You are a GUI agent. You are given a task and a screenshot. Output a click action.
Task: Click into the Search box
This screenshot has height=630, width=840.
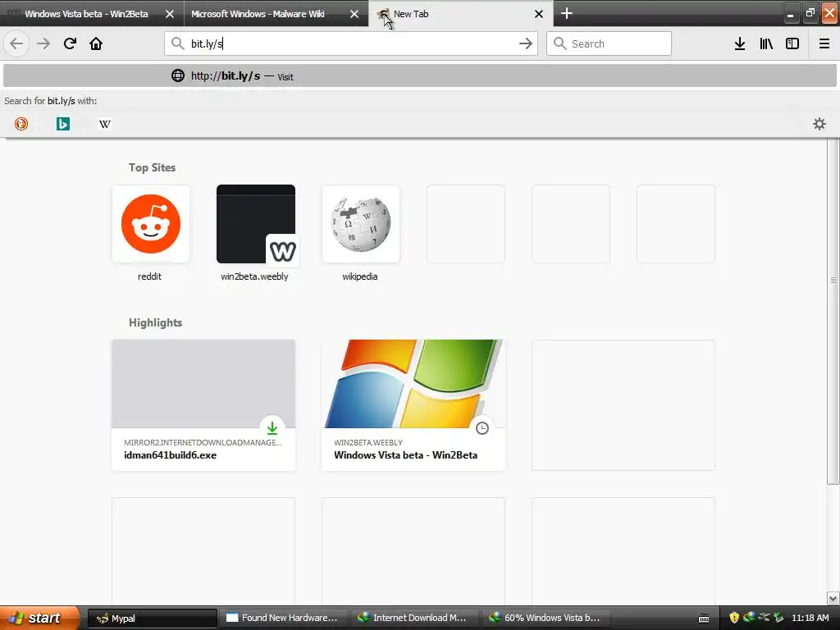point(609,43)
